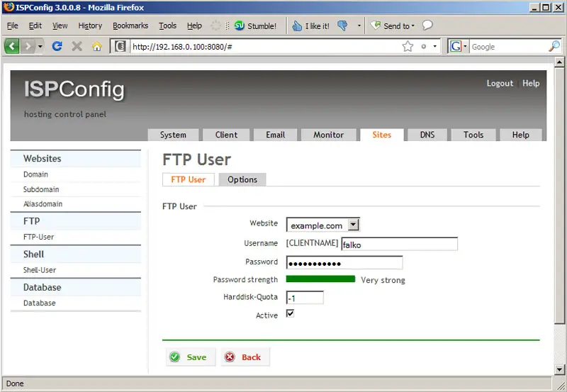This screenshot has height=392, width=567.
Task: Click the Password field
Action: pos(344,262)
